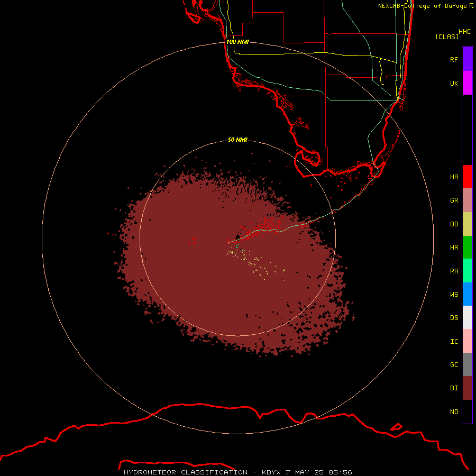Viewport: 476px width, 476px height.
Task: Click the DS white legend swatch
Action: tap(467, 317)
